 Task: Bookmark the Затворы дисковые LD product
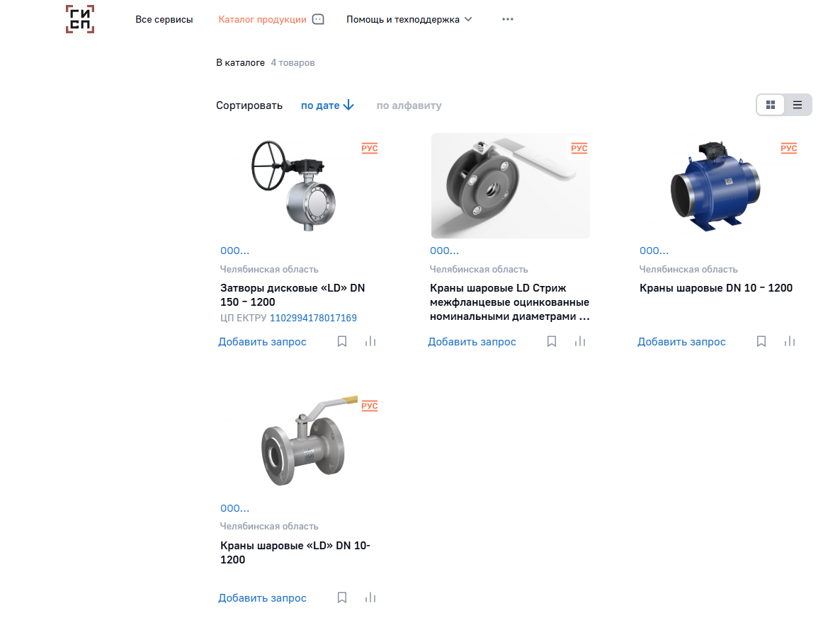[342, 341]
